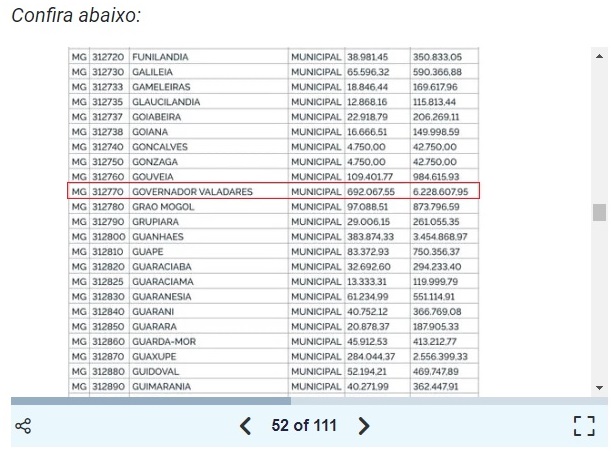Open the document in fullscreen mode
Screen dimensions: 613x454
(583, 426)
